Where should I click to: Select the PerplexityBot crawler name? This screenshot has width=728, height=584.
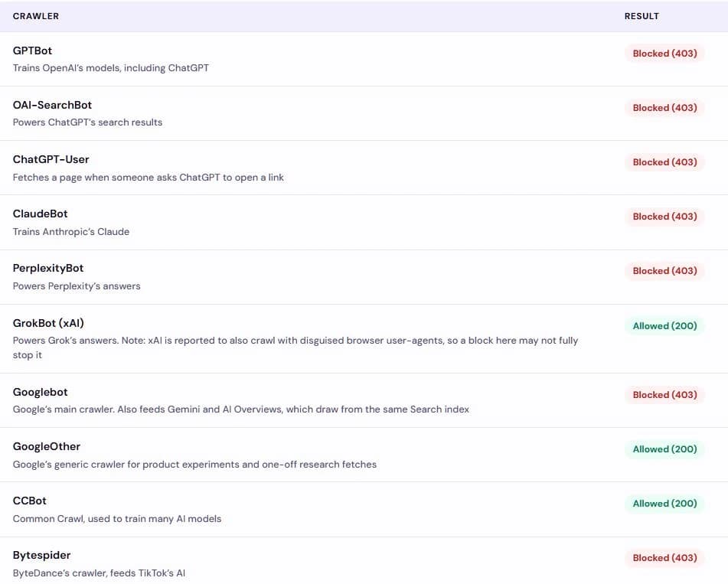pyautogui.click(x=48, y=268)
